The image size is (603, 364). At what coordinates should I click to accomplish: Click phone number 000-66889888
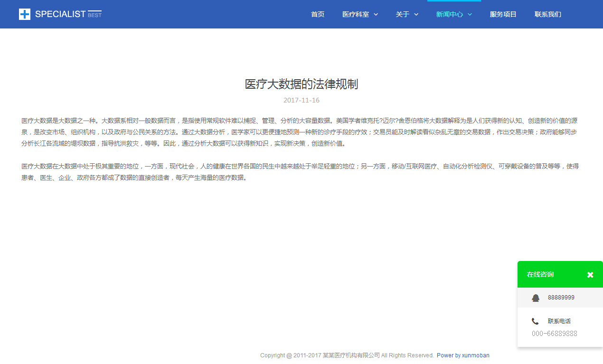pos(554,334)
